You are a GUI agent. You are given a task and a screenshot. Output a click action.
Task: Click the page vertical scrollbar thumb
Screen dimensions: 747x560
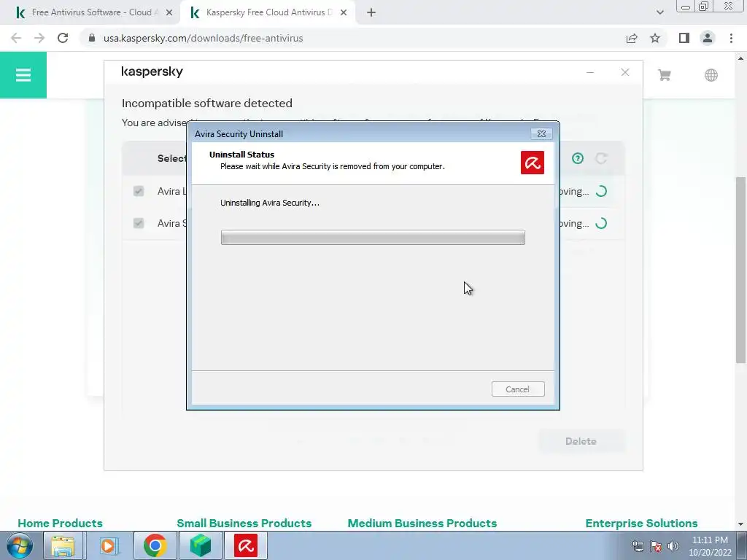(x=740, y=270)
